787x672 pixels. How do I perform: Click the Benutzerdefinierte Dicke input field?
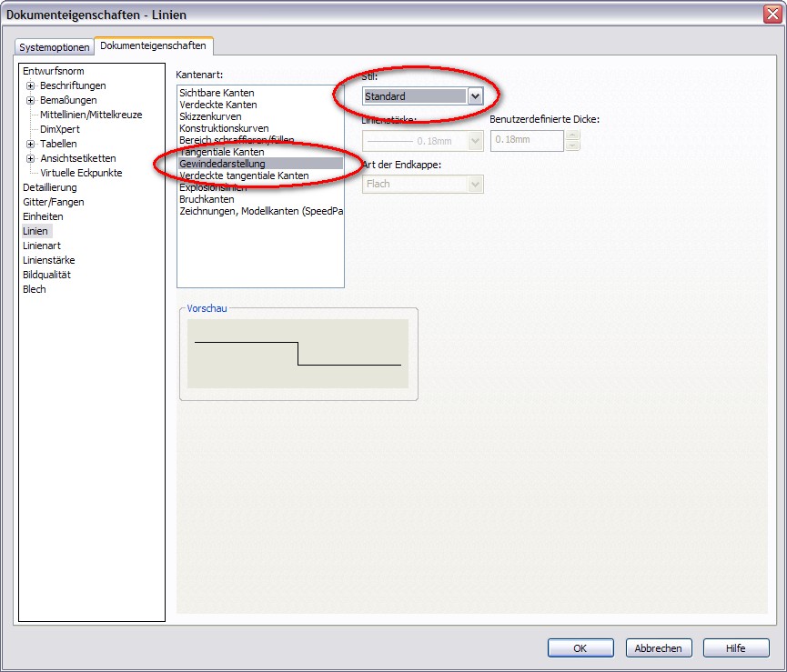[x=527, y=140]
